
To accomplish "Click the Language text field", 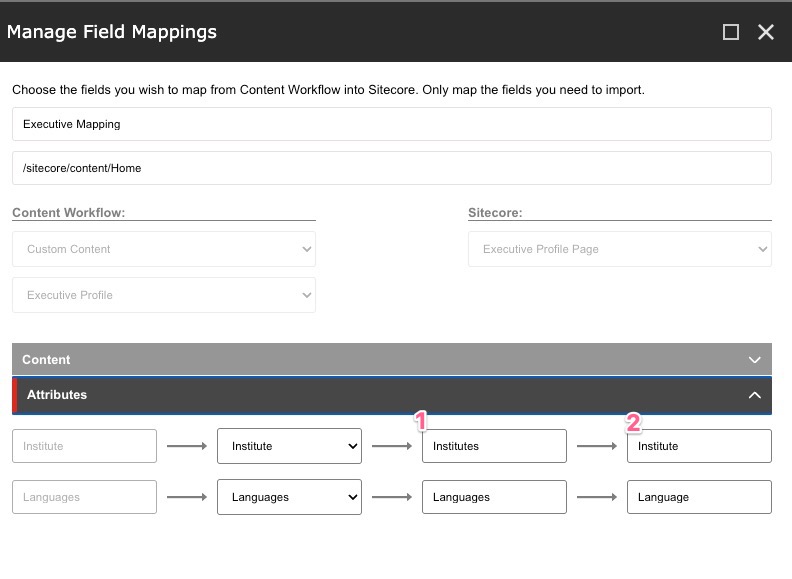I will click(x=699, y=497).
